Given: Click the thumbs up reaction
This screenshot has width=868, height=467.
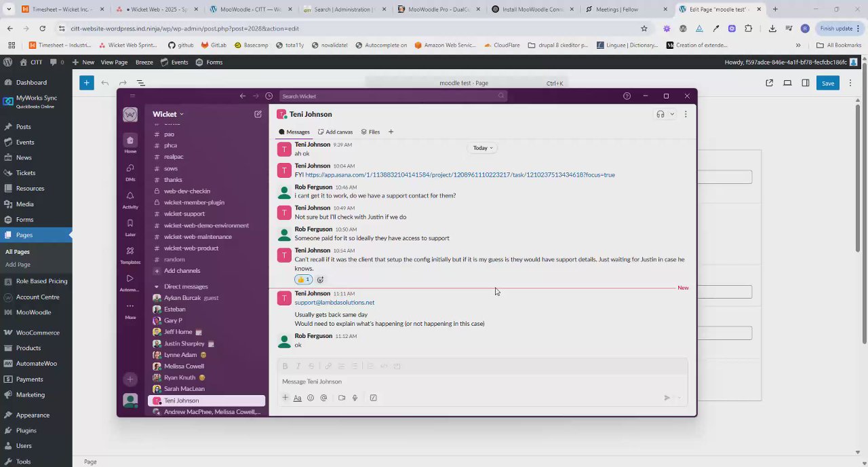Looking at the screenshot, I should click(x=303, y=280).
